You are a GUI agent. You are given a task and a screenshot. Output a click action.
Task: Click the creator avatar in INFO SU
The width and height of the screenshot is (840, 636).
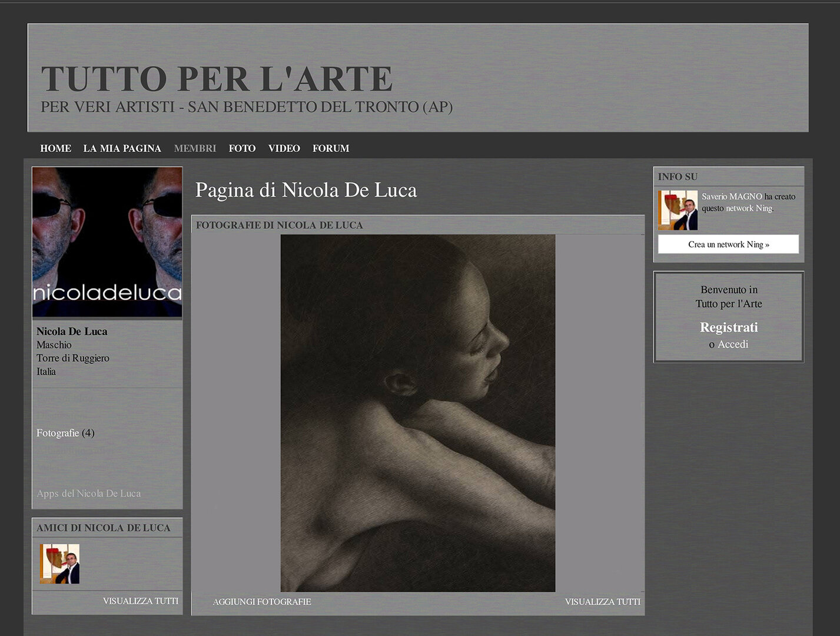tap(678, 210)
